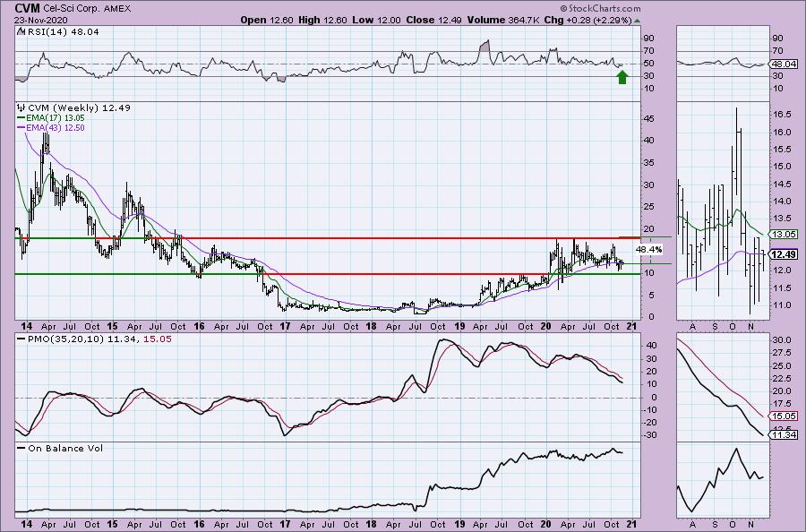Click the 30.0 label on zoomed PMO axis
This screenshot has width=806, height=532.
coord(781,340)
